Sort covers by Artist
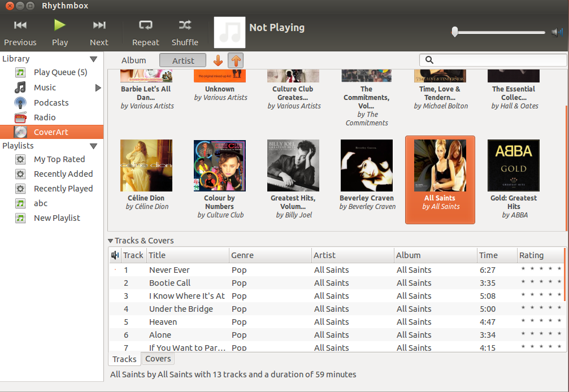This screenshot has height=392, width=569. tap(183, 60)
